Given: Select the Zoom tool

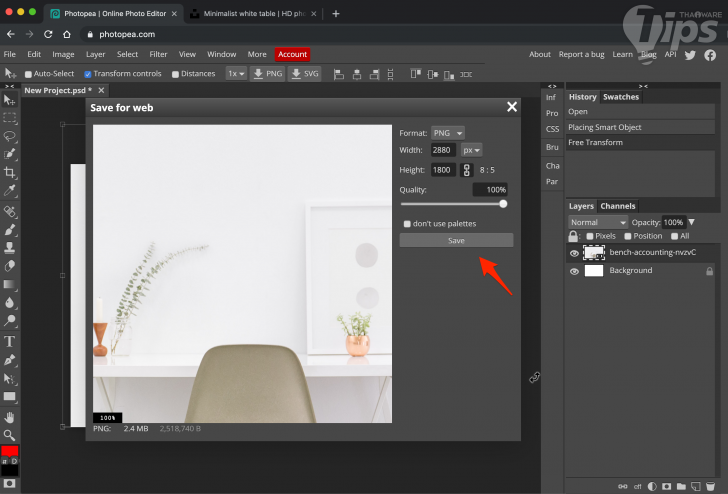Looking at the screenshot, I should 10,435.
